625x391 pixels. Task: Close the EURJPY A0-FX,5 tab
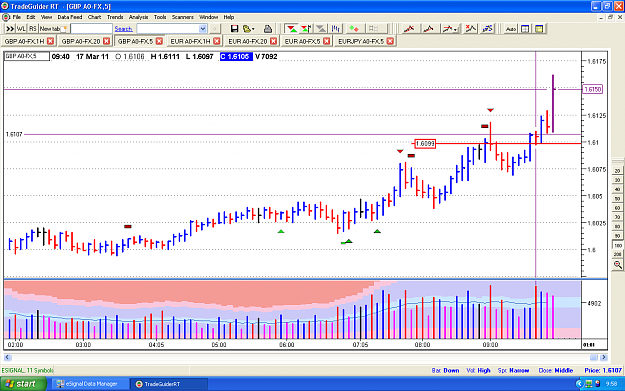[390, 41]
